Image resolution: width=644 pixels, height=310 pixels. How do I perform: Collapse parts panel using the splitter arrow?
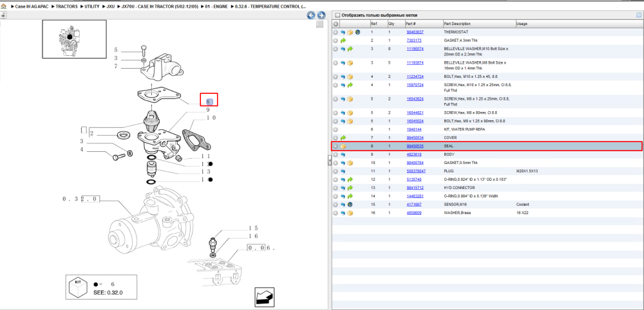click(329, 161)
